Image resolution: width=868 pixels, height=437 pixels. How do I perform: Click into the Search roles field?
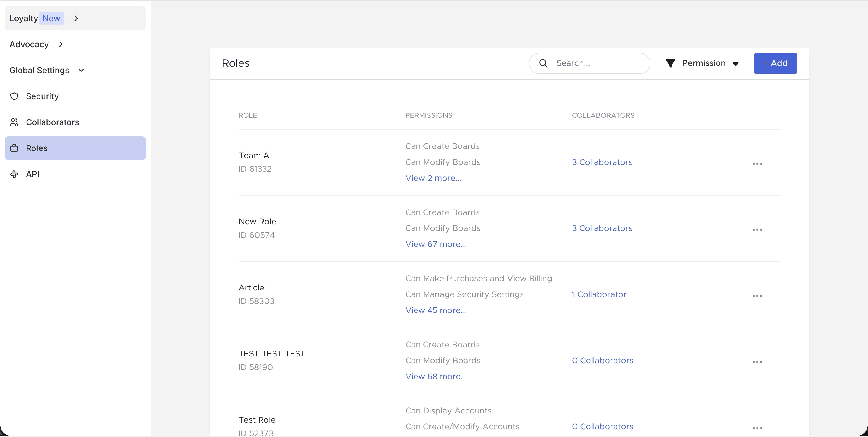tap(589, 63)
